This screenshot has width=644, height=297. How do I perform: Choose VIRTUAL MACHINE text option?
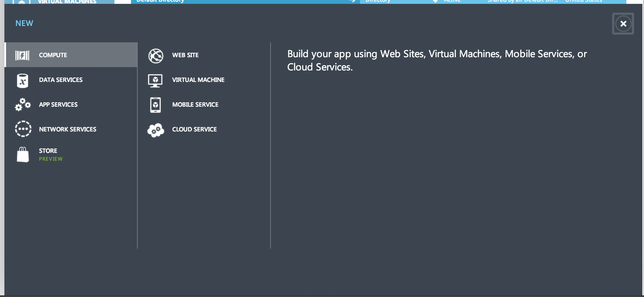pos(198,80)
